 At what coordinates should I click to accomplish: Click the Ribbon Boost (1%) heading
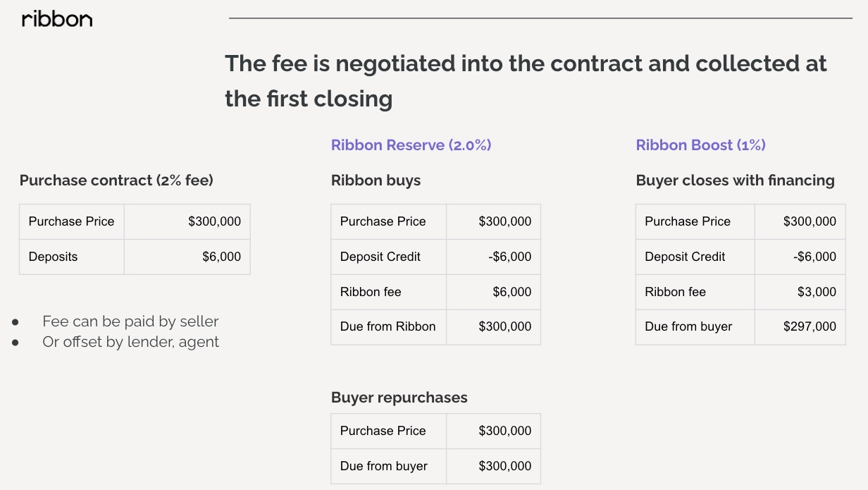coord(700,145)
